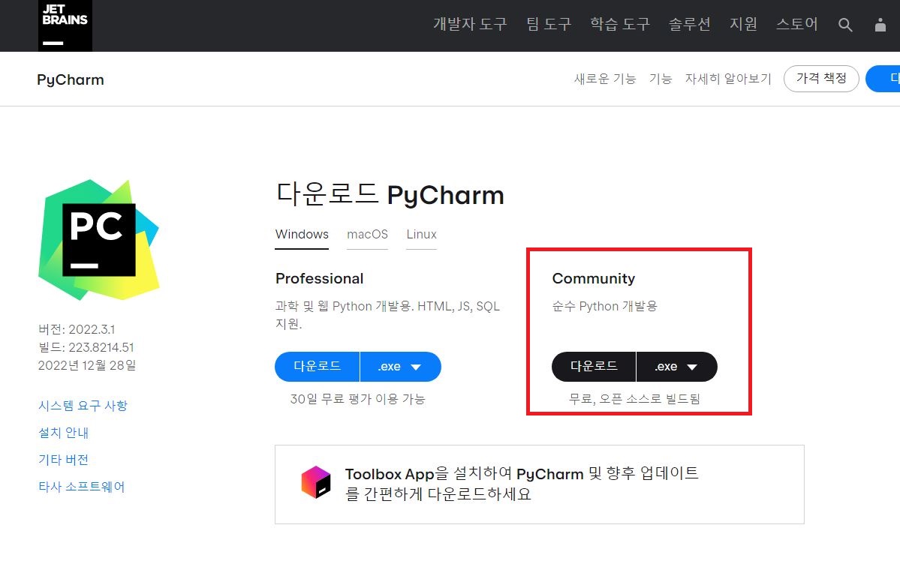
Task: Click the JetBrains logo
Action: 65,25
